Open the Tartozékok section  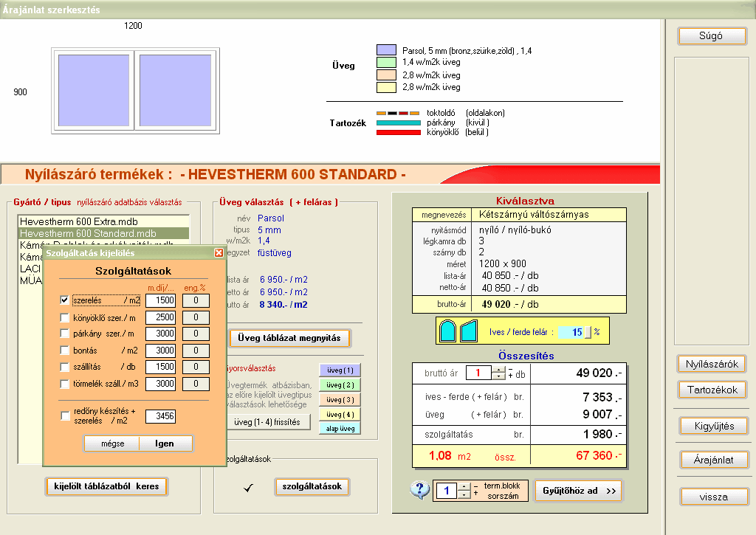tap(712, 390)
